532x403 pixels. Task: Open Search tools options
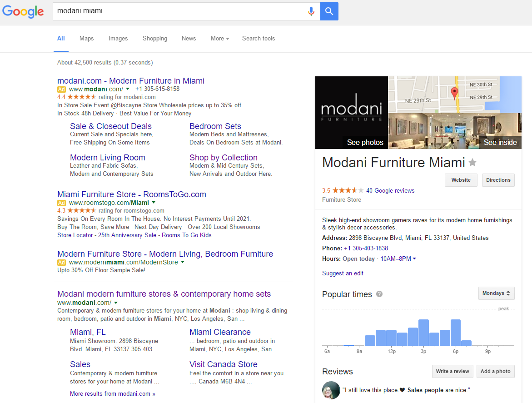[x=259, y=38]
